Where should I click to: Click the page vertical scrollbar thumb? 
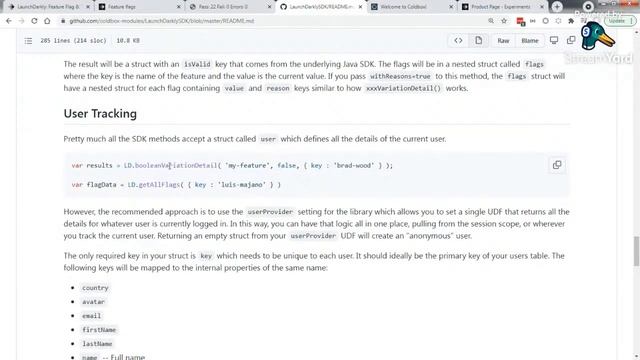pyautogui.click(x=636, y=251)
